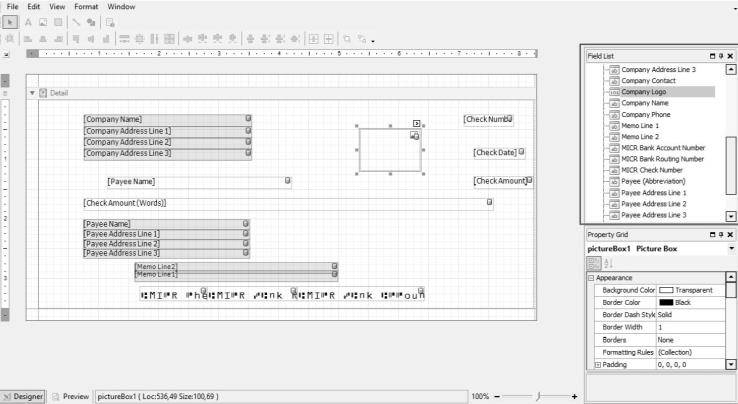Screen dimensions: 738x404
Task: Open the pictureBox1 object selector dropdown
Action: [x=730, y=247]
